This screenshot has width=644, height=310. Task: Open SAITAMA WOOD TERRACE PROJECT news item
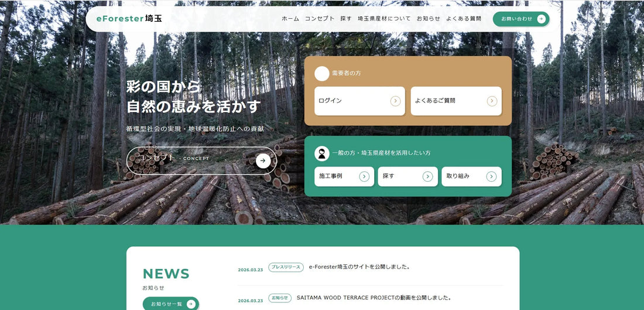tap(374, 298)
